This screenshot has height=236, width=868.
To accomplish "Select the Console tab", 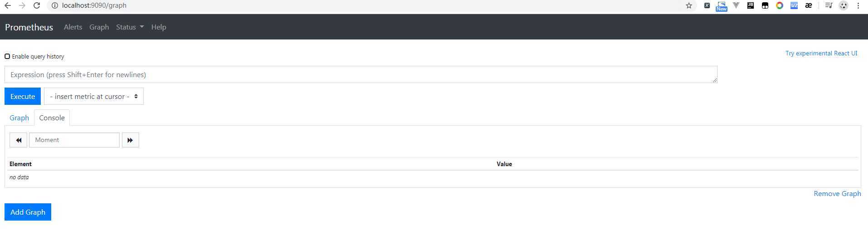I will [52, 118].
